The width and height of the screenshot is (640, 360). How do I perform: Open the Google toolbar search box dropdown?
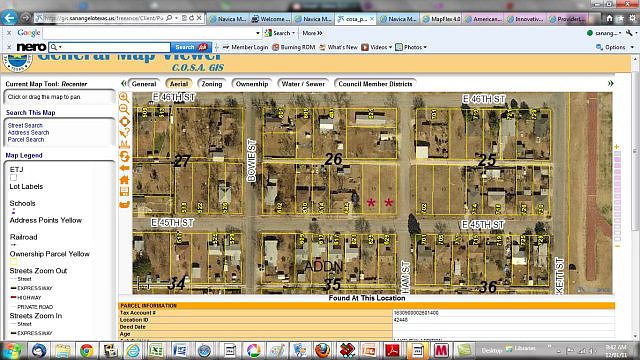258,33
